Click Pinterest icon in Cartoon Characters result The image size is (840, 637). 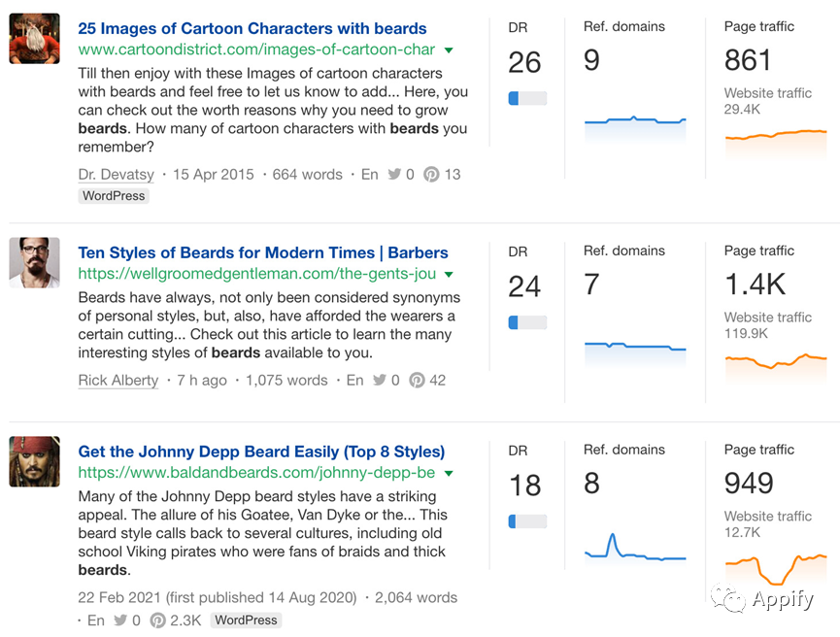click(431, 174)
